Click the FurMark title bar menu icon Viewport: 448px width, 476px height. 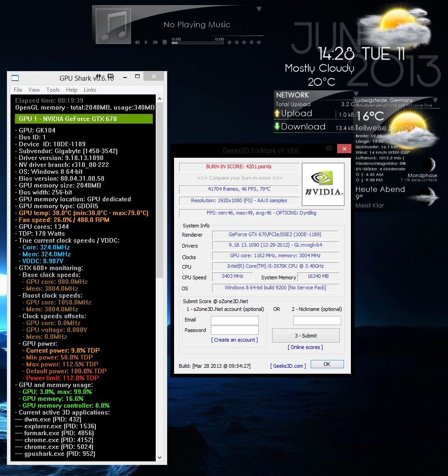(x=329, y=149)
